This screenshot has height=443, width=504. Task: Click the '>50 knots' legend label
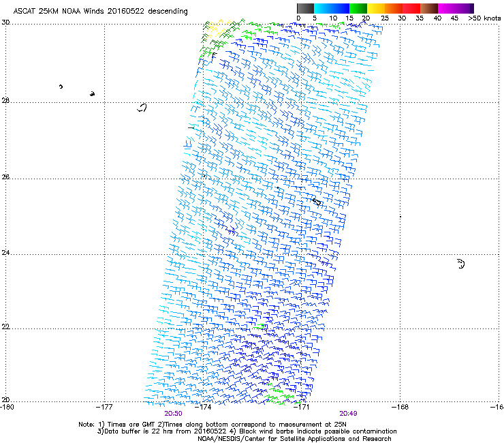coord(484,18)
